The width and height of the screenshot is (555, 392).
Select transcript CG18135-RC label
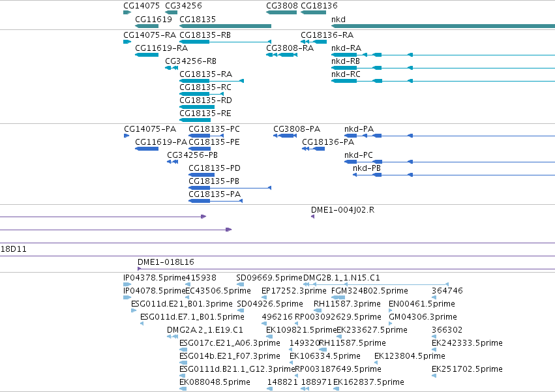tap(205, 87)
